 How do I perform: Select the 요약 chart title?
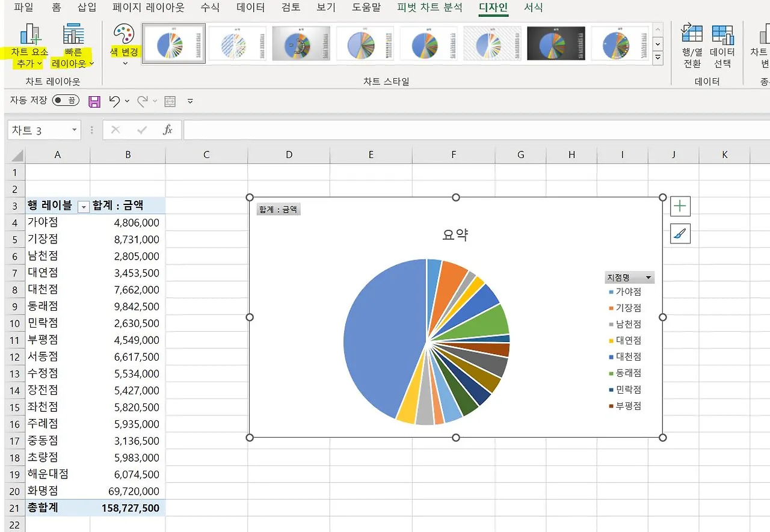click(x=455, y=235)
